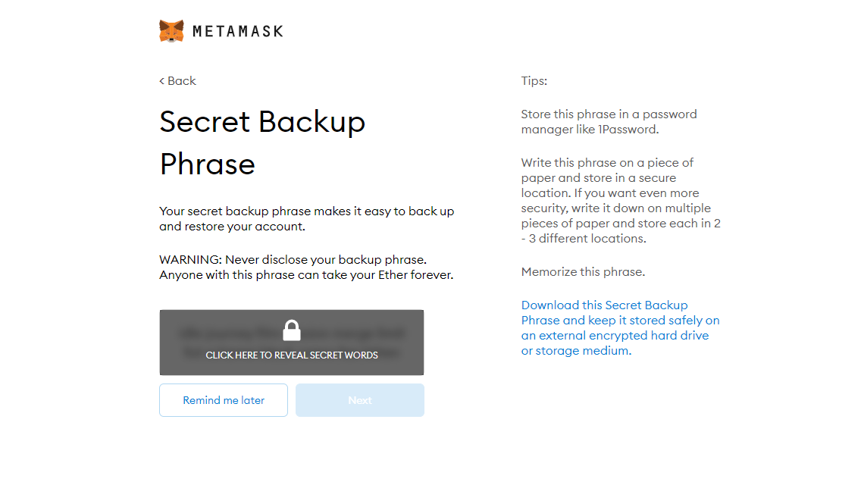The width and height of the screenshot is (861, 504).
Task: Click the MetaMask fox logo icon
Action: [x=171, y=31]
